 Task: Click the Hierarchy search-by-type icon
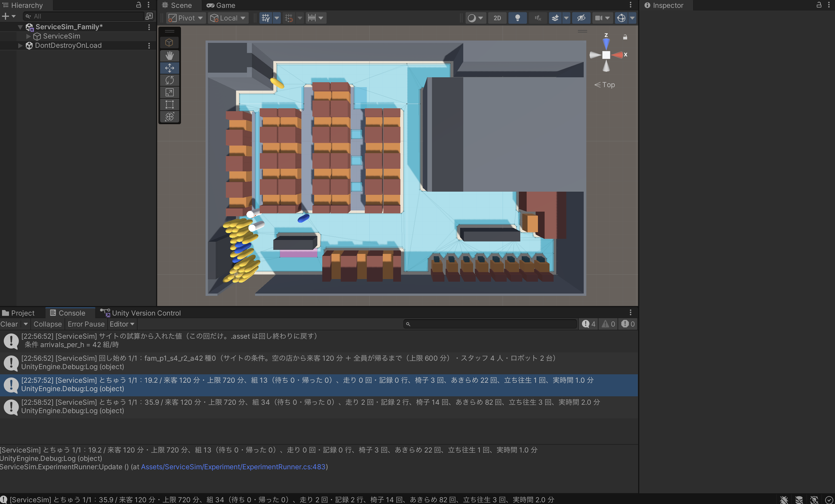click(x=149, y=16)
